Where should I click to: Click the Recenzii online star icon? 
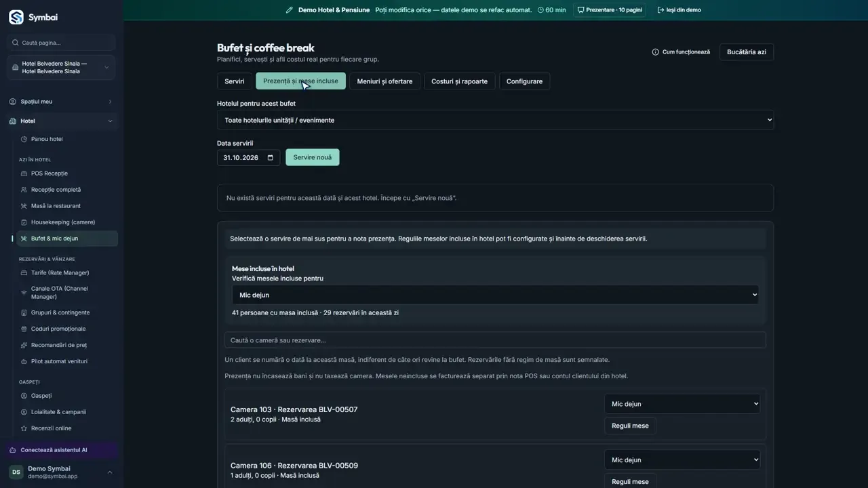coord(24,428)
